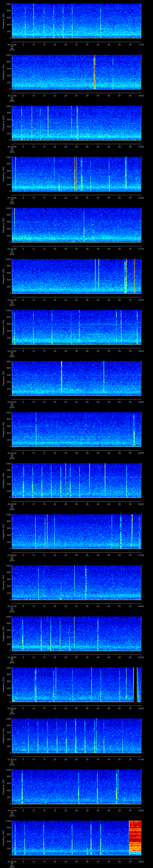The width and height of the screenshot is (153, 868).
Task: Select the '22:32:00' time label
Action: pyautogui.click(x=12, y=861)
